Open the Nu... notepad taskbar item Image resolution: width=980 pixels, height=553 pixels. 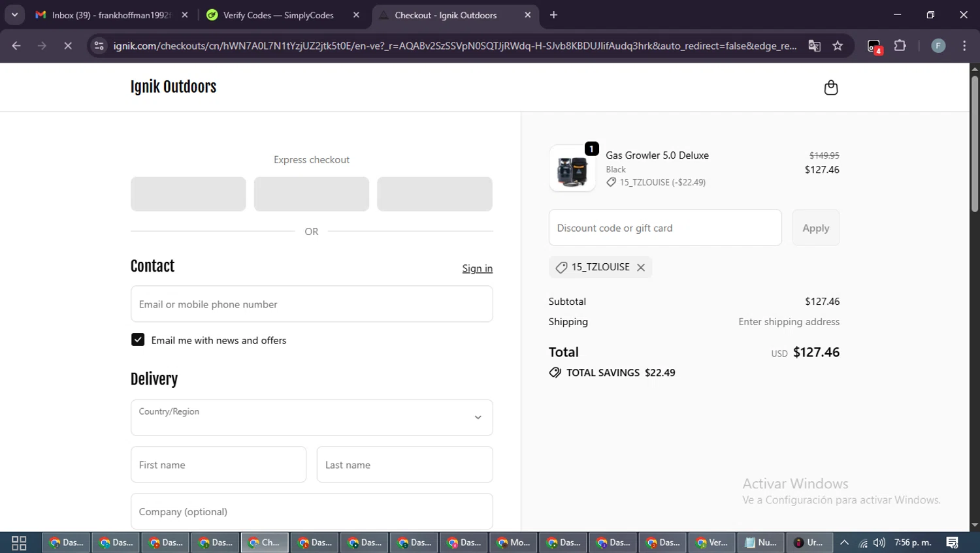[x=761, y=543]
